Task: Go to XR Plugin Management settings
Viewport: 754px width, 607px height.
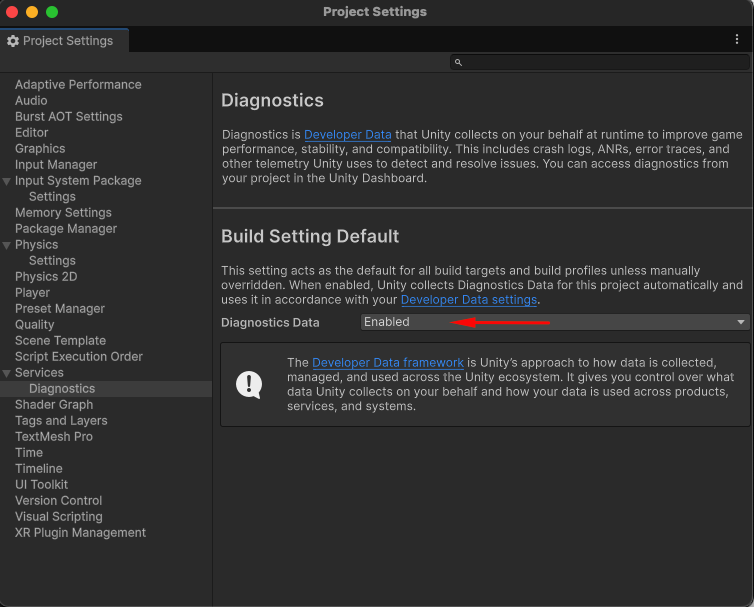Action: click(x=80, y=533)
